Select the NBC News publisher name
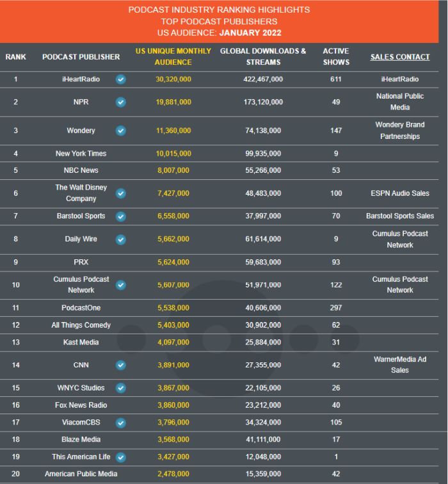The width and height of the screenshot is (448, 484). click(x=81, y=170)
